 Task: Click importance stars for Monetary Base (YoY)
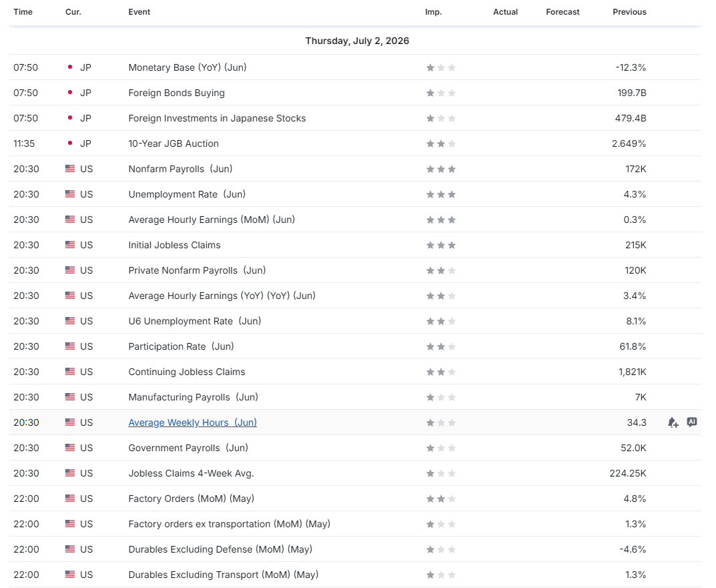(440, 67)
